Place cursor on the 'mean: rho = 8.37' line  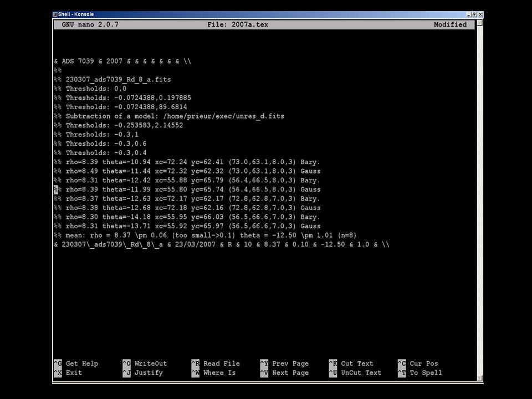click(x=166, y=236)
